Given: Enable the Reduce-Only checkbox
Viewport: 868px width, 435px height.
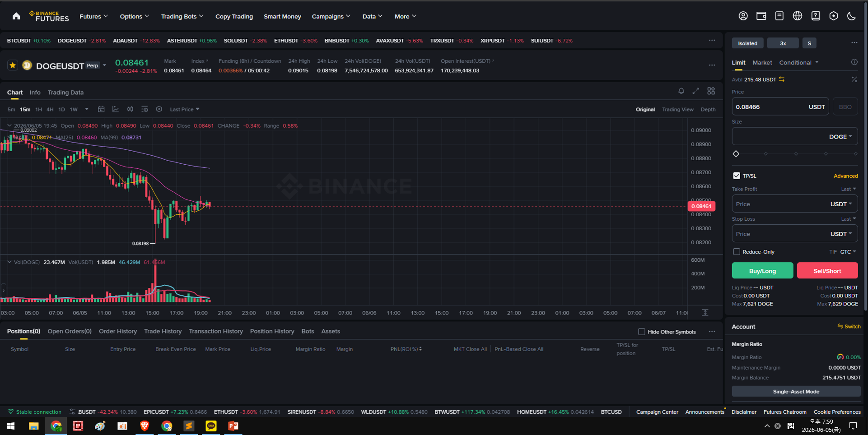Looking at the screenshot, I should 737,252.
